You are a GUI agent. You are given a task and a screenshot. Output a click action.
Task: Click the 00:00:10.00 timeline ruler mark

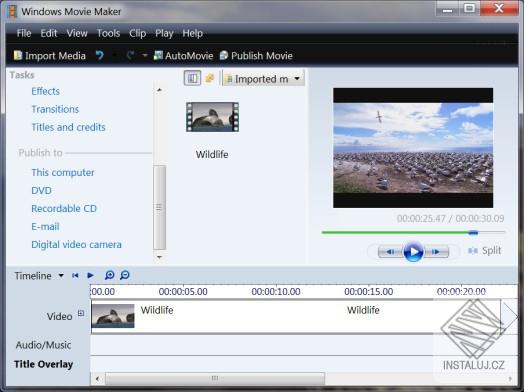pos(276,291)
